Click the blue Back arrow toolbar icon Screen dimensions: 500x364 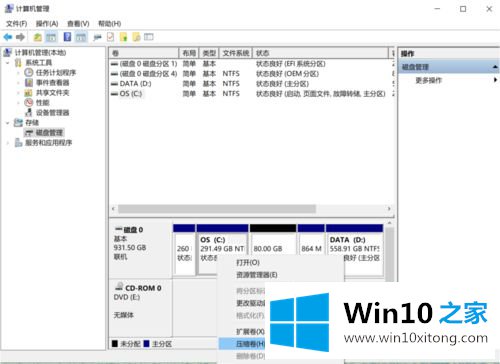click(8, 37)
